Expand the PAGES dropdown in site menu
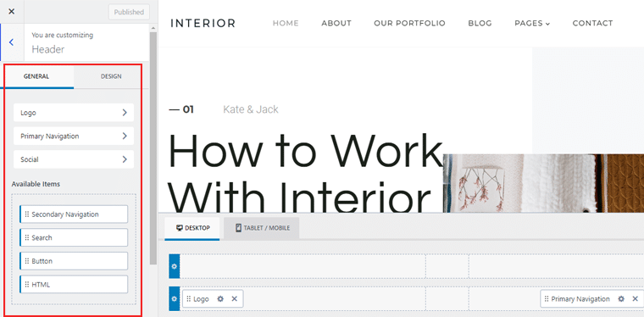The height and width of the screenshot is (317, 644). click(x=532, y=24)
